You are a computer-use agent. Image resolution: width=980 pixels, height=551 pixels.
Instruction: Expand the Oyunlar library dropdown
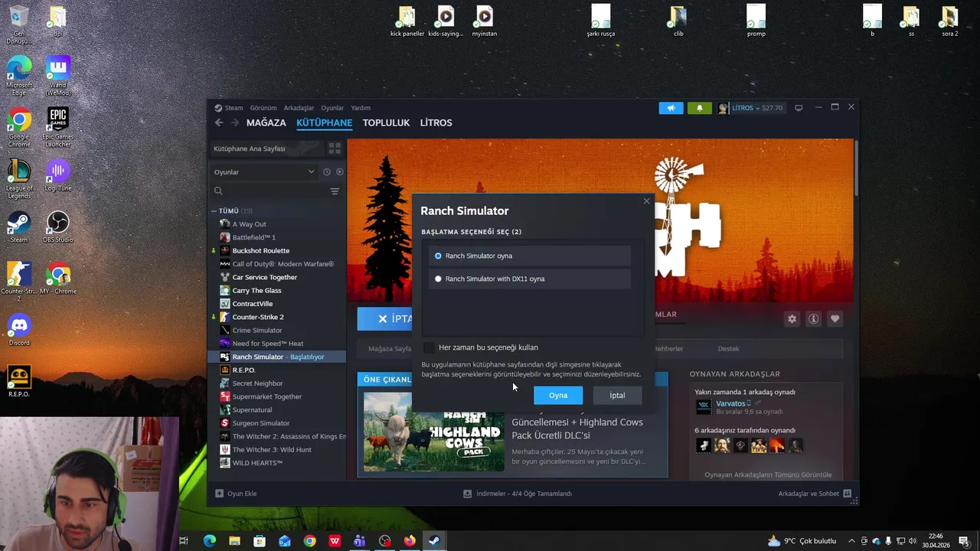[264, 172]
